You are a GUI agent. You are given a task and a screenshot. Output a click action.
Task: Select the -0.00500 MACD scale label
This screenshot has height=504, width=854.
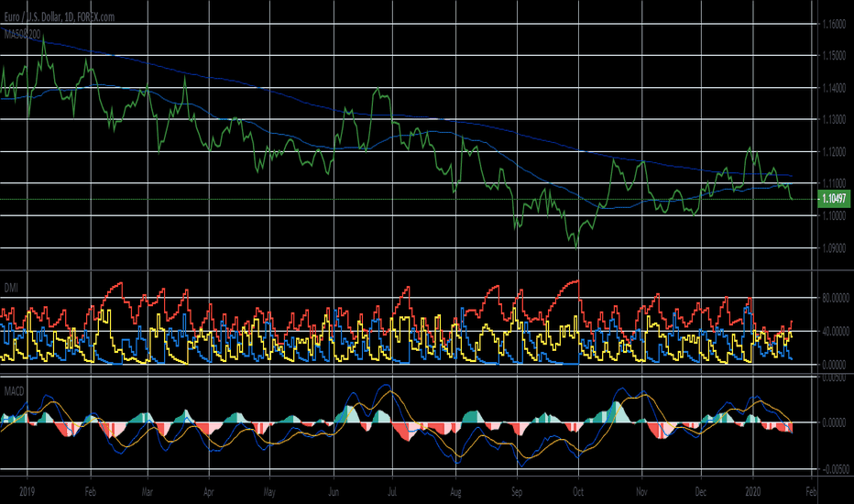(834, 469)
